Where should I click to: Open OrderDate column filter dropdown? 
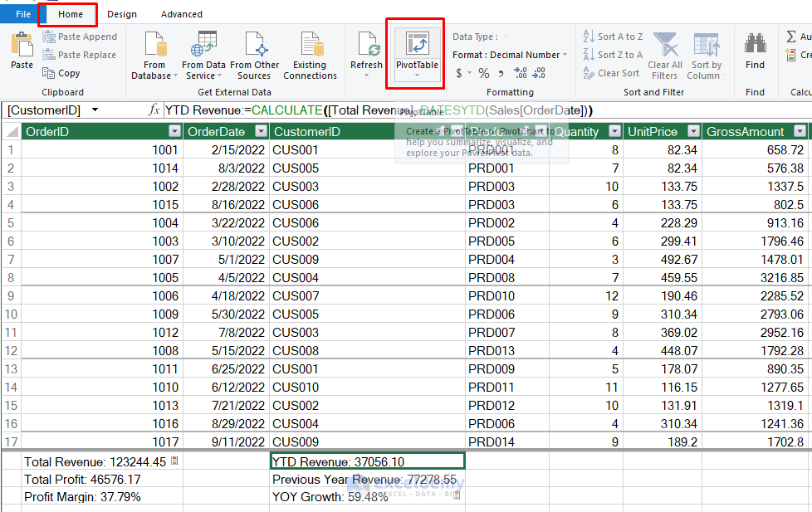pos(262,131)
